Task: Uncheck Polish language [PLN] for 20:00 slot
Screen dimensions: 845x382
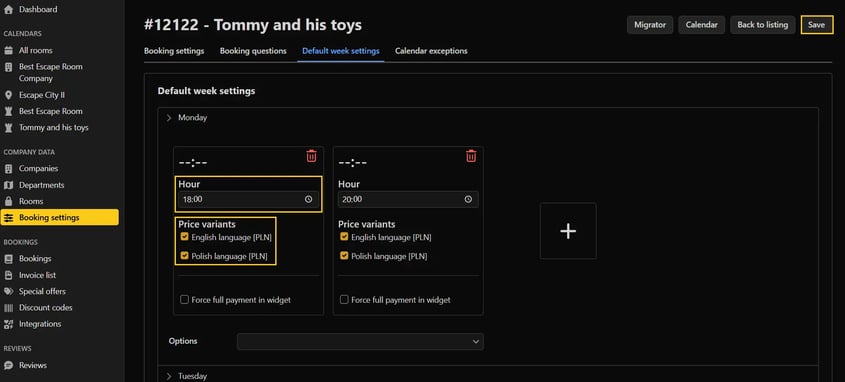Action: (x=344, y=256)
